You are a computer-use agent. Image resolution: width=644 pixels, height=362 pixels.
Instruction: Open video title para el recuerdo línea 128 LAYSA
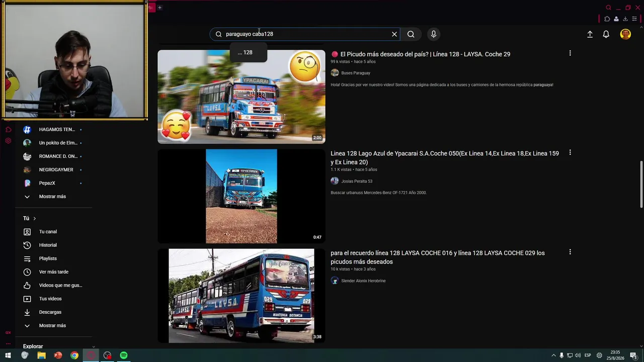438,257
